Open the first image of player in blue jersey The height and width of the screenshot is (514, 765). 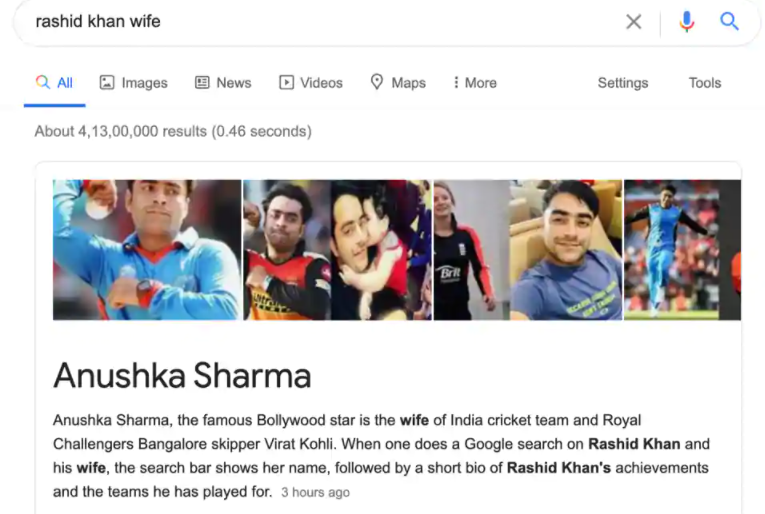pos(147,250)
